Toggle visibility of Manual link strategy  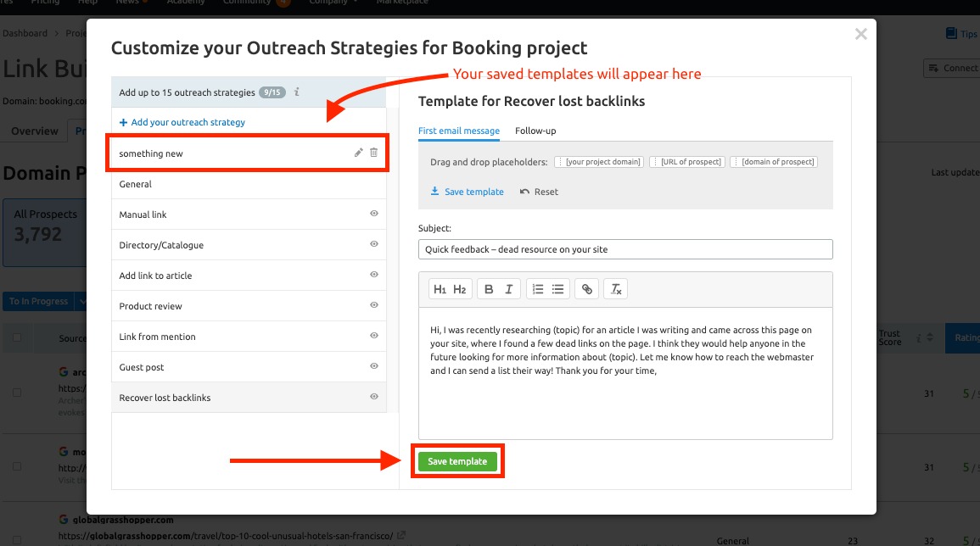point(373,214)
